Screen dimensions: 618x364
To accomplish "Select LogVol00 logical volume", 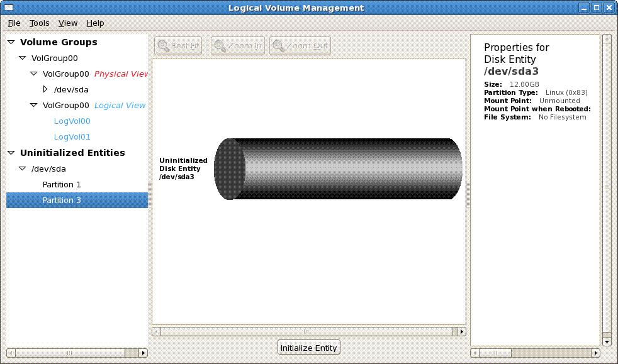I will [72, 121].
